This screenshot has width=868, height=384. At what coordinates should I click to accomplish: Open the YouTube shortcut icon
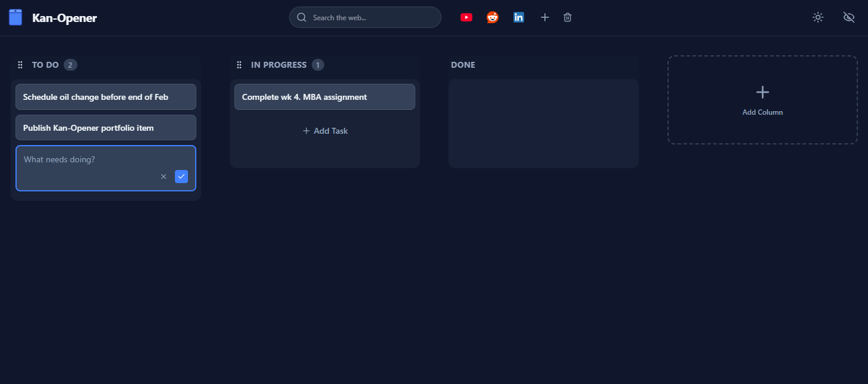pos(466,17)
